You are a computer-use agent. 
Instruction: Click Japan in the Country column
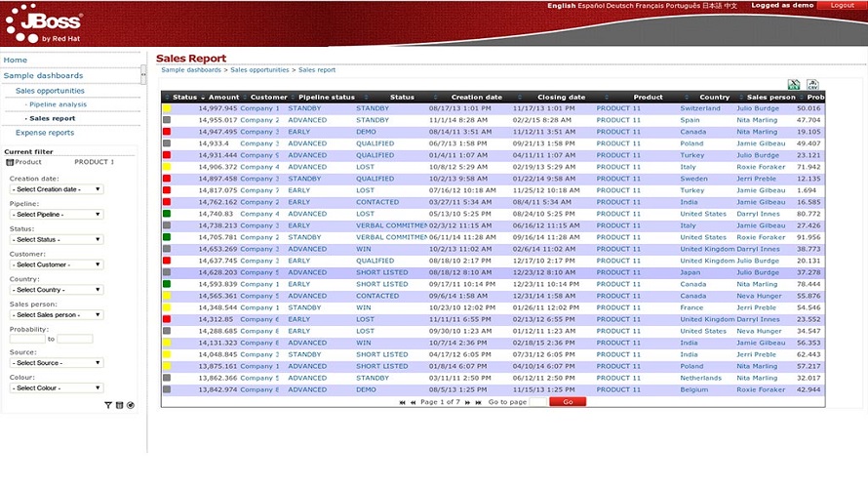tap(690, 272)
